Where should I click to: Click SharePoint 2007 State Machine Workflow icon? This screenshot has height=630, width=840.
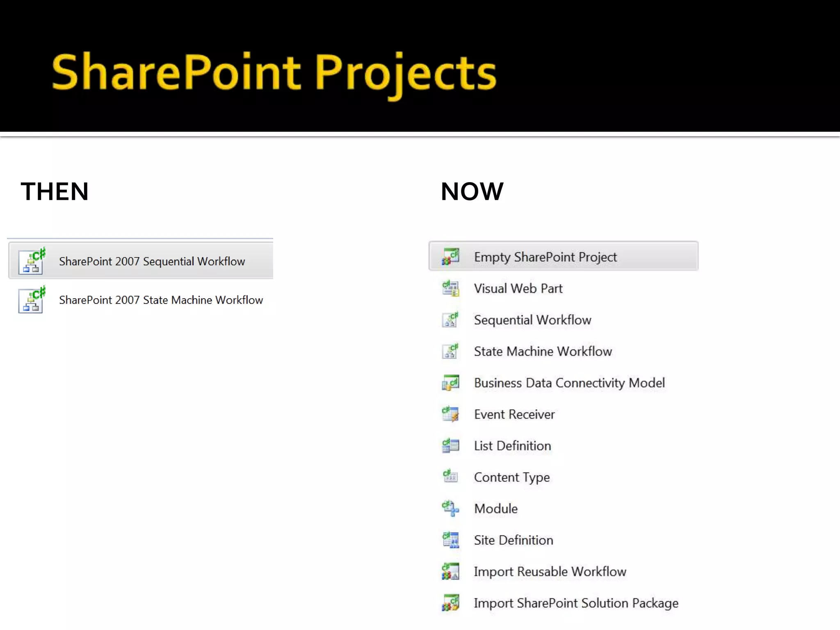click(x=32, y=300)
